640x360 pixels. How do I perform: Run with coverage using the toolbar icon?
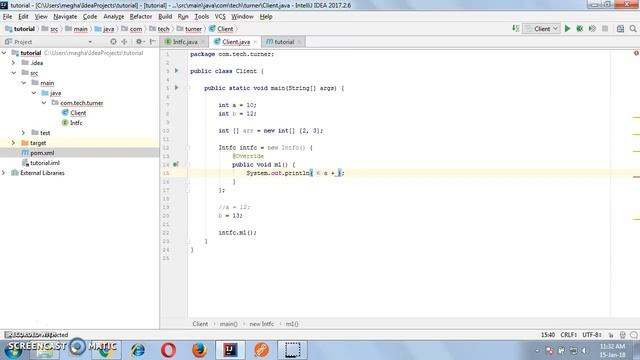coord(592,29)
